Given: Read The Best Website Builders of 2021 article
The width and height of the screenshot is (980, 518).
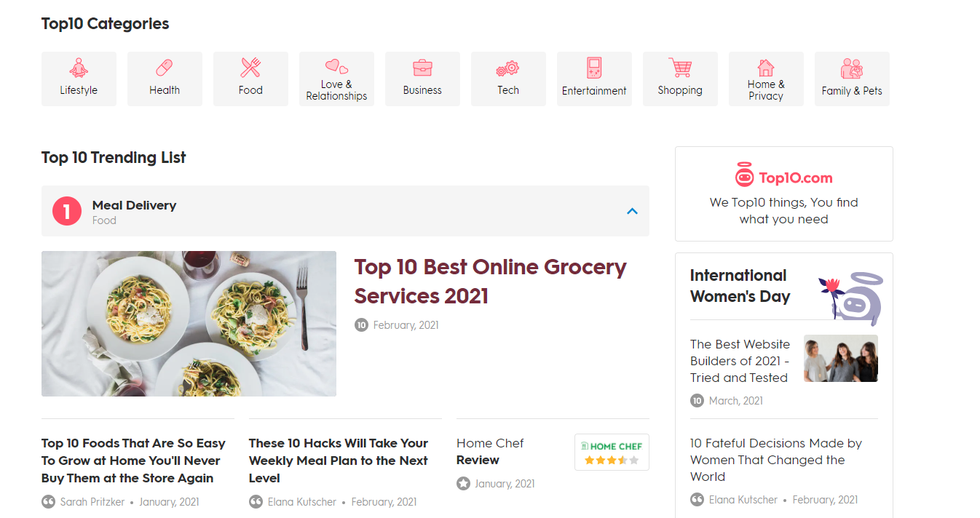Looking at the screenshot, I should coord(740,361).
